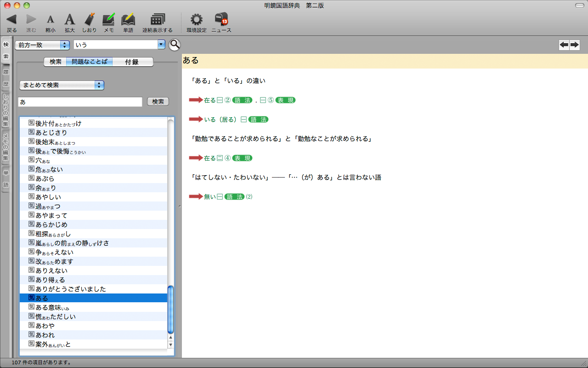Add a bookmark with しおり icon

pyautogui.click(x=90, y=19)
